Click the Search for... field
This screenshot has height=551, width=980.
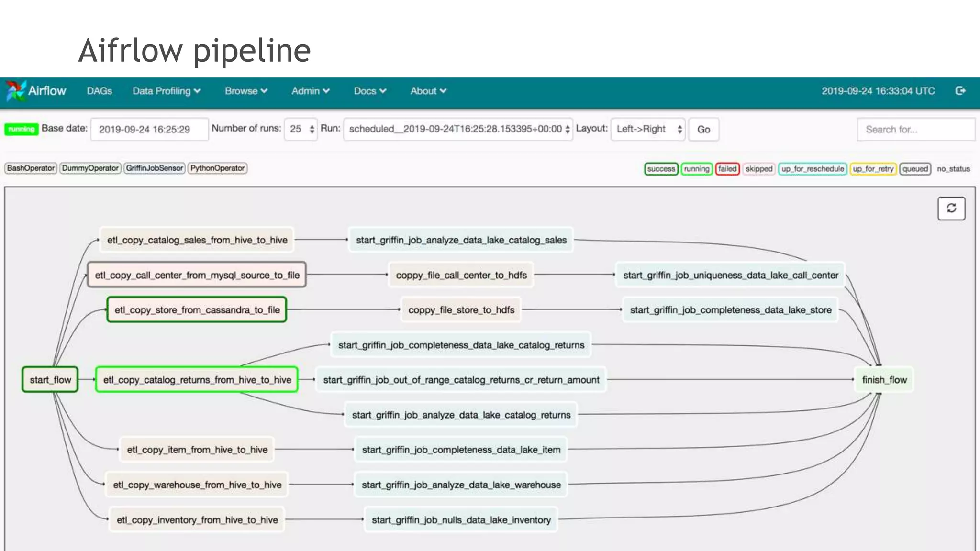(x=916, y=129)
